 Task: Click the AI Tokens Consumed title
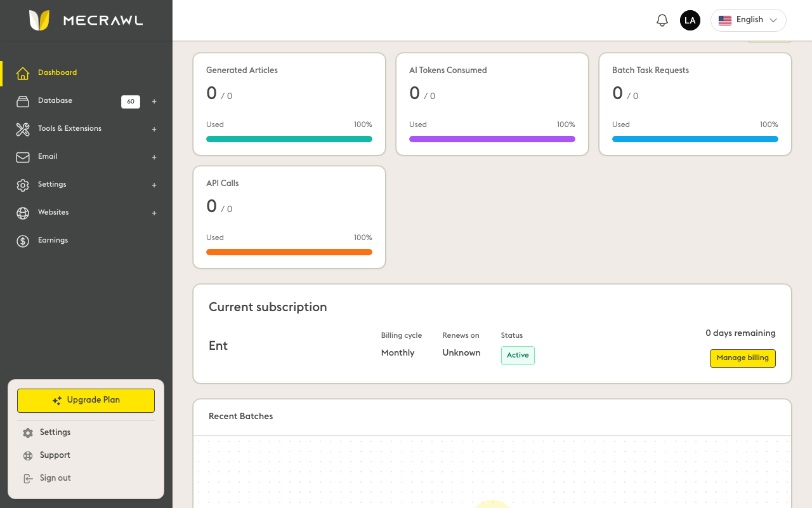point(448,70)
